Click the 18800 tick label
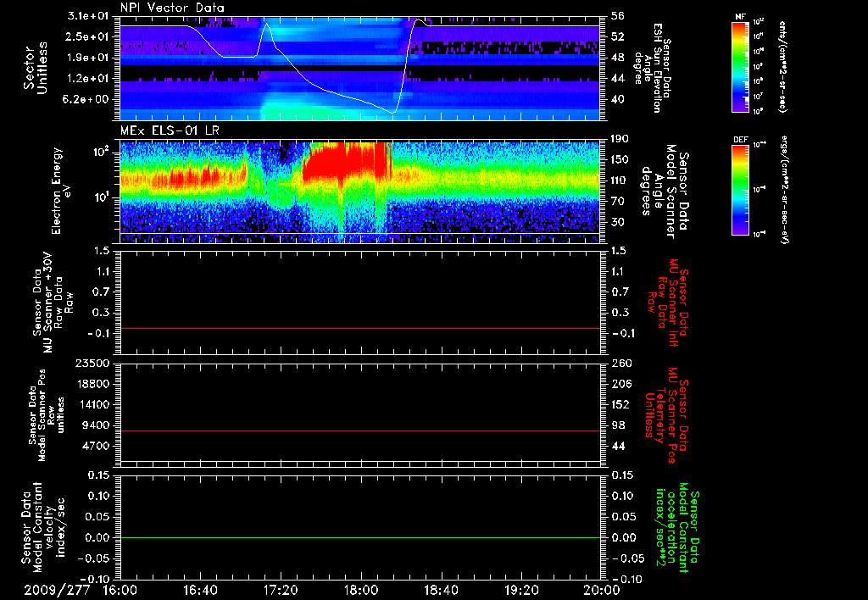 (92, 384)
